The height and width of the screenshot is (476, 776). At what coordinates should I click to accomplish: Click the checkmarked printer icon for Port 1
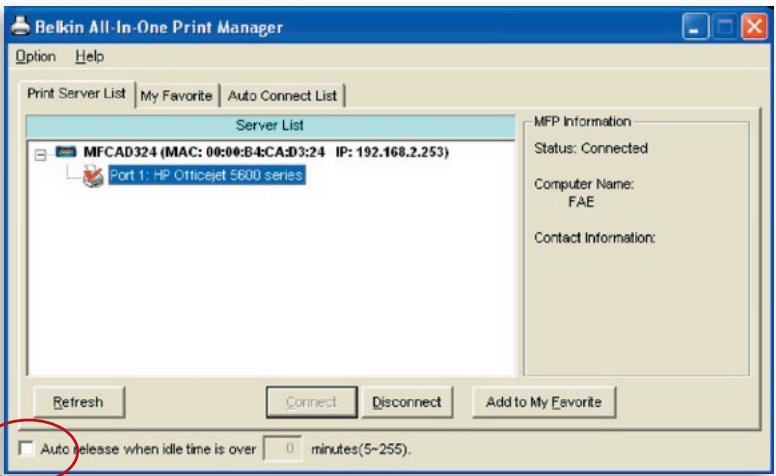(93, 176)
